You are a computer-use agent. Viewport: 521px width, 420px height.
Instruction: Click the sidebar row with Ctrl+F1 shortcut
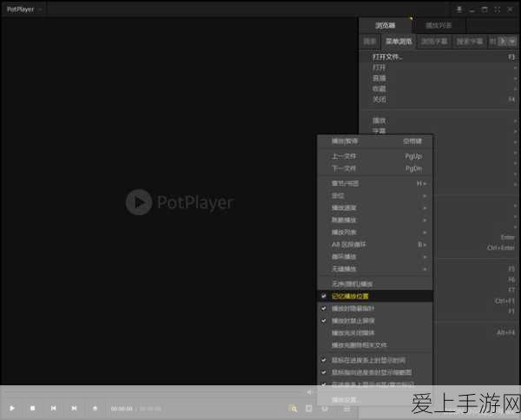(475, 301)
